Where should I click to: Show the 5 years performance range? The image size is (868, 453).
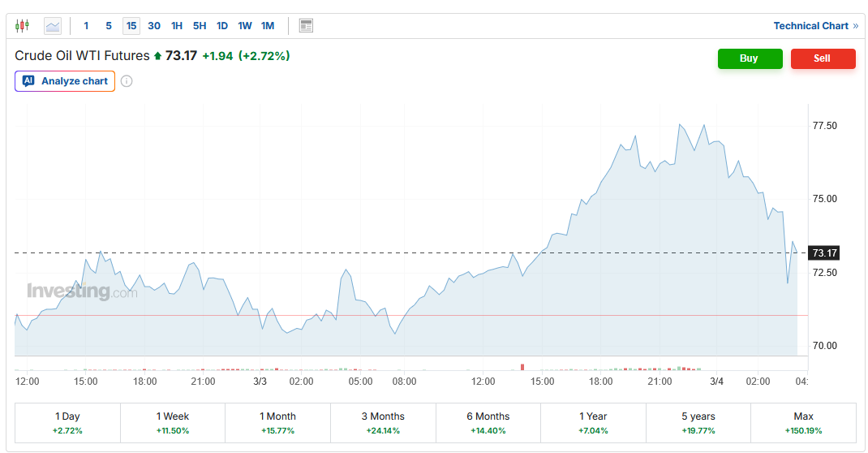coord(698,423)
